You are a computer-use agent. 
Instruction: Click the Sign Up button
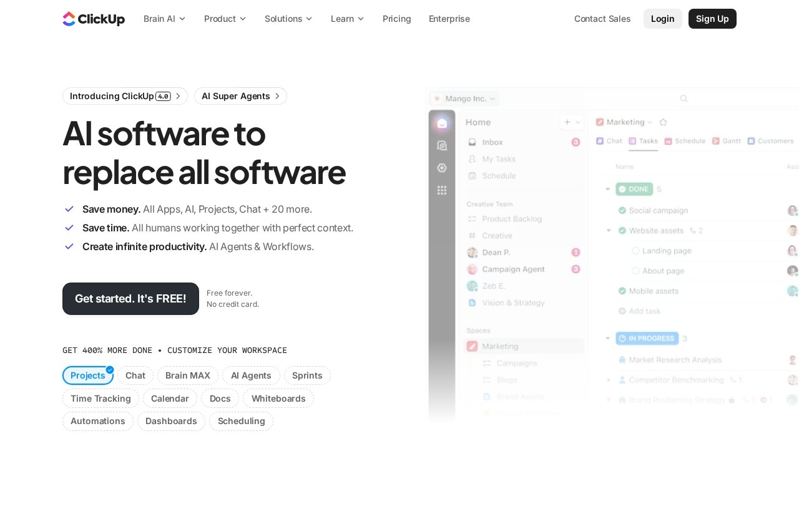[x=712, y=19]
